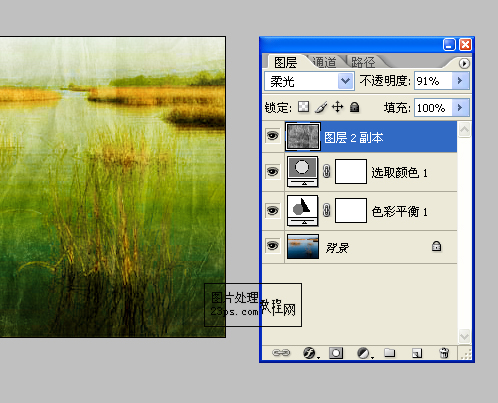
Task: Click the 背景 layer thumbnail
Action: click(x=303, y=247)
